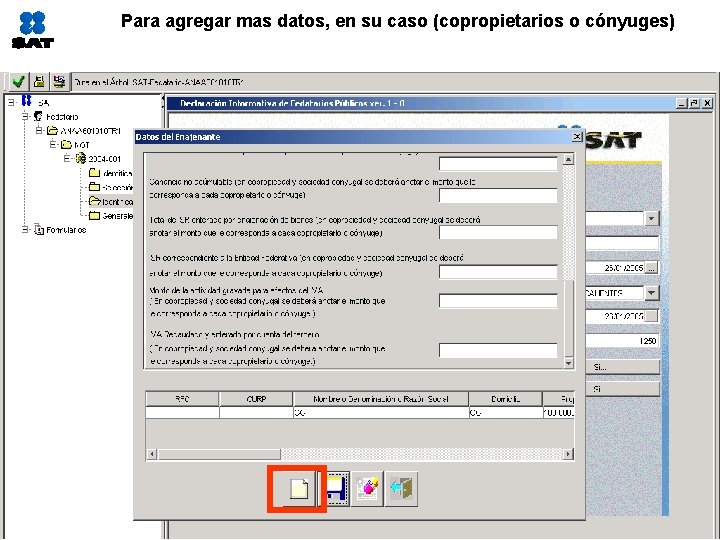Click the IVA Recaudado y enterado field
Image resolution: width=720 pixels, height=540 pixels.
pyautogui.click(x=498, y=350)
